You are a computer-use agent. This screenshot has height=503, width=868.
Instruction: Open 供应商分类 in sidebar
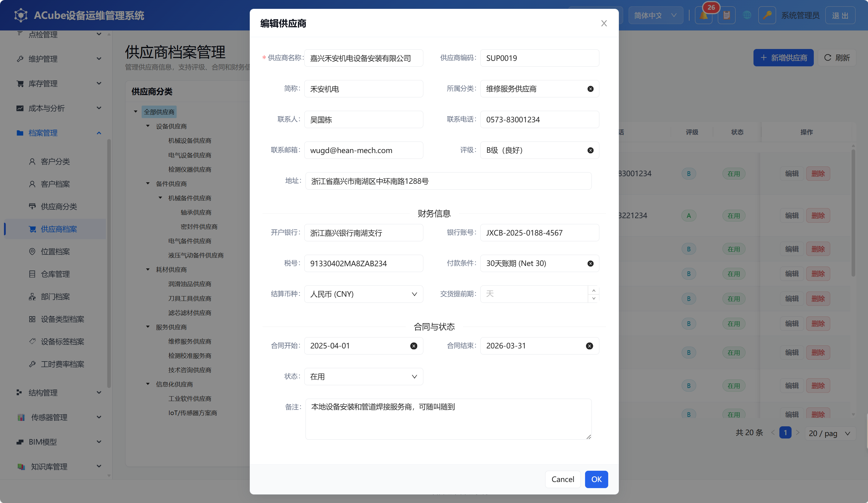point(55,206)
